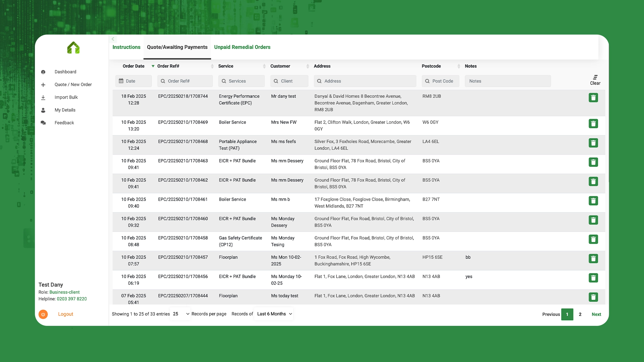Viewport: 644px width, 362px height.
Task: Click the plus icon for Quote / New Order
Action: tap(43, 85)
